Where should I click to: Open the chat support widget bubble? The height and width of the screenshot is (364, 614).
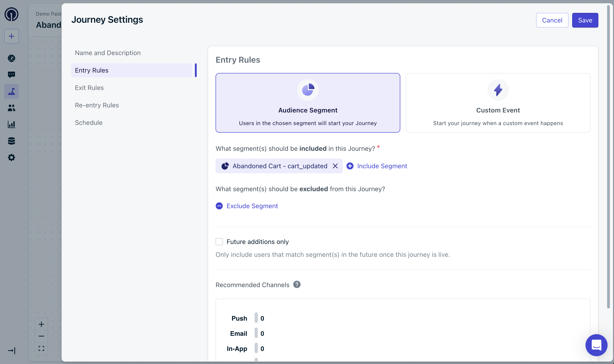(596, 345)
